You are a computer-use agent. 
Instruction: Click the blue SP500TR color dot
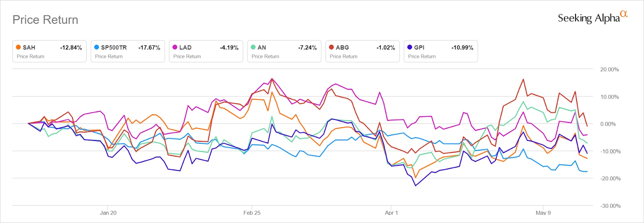97,47
